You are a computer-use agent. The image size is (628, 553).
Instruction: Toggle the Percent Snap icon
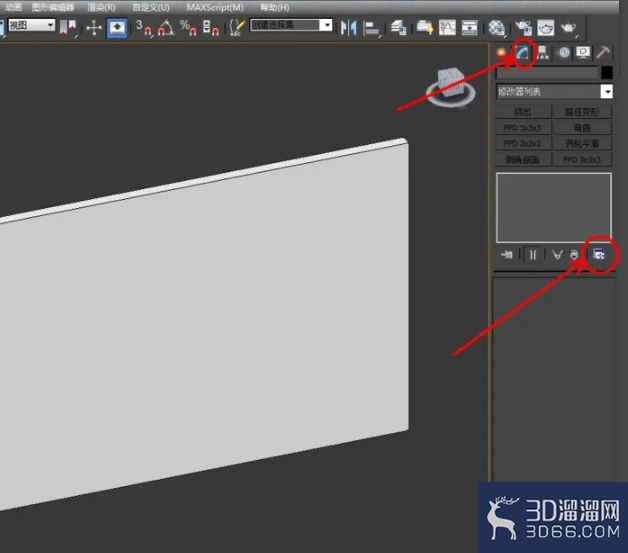188,28
